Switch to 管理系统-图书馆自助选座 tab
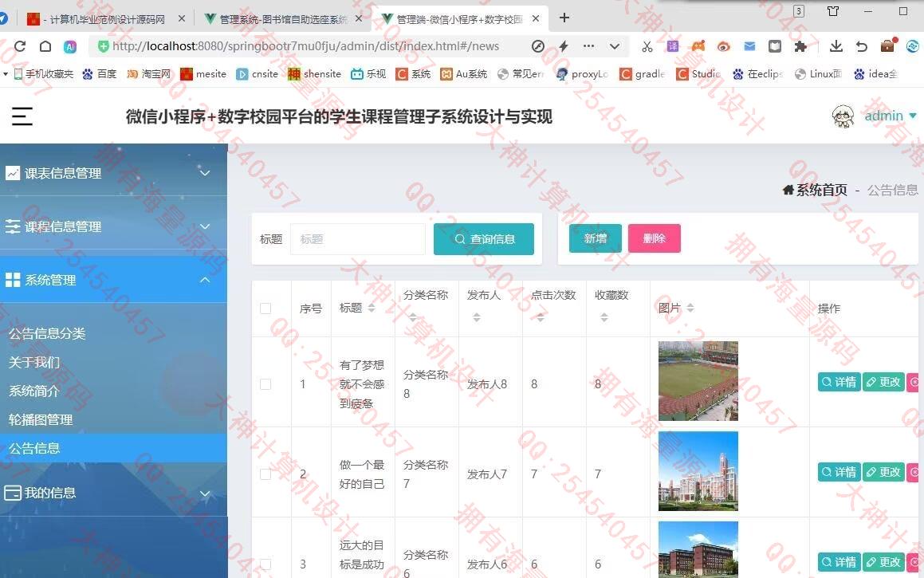The height and width of the screenshot is (578, 924). tap(285, 19)
